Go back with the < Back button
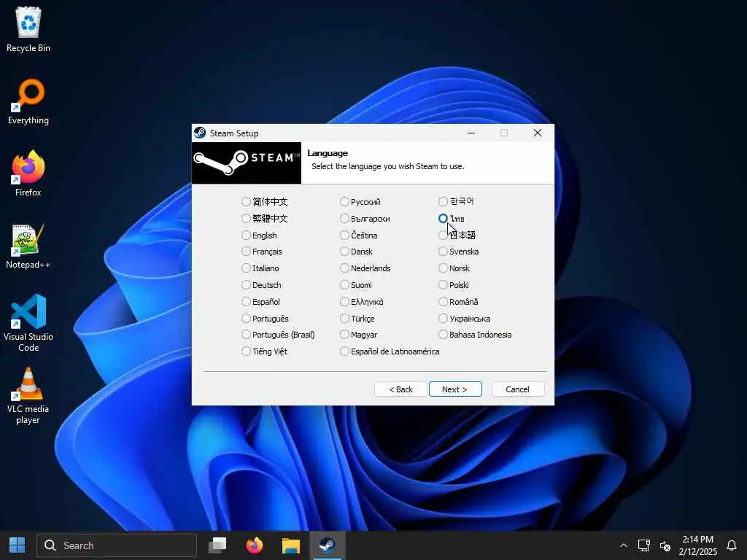Screen dimensions: 747x560 pyautogui.click(x=400, y=389)
